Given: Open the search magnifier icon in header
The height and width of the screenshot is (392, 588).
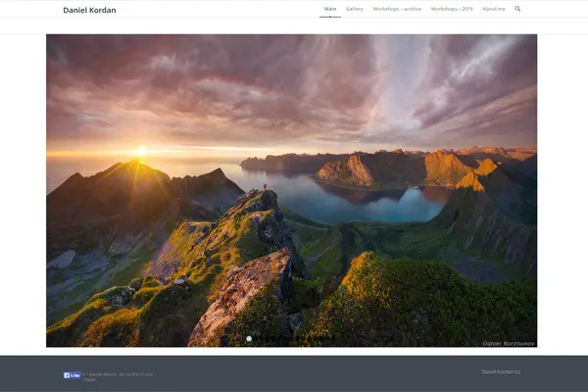Looking at the screenshot, I should (517, 9).
